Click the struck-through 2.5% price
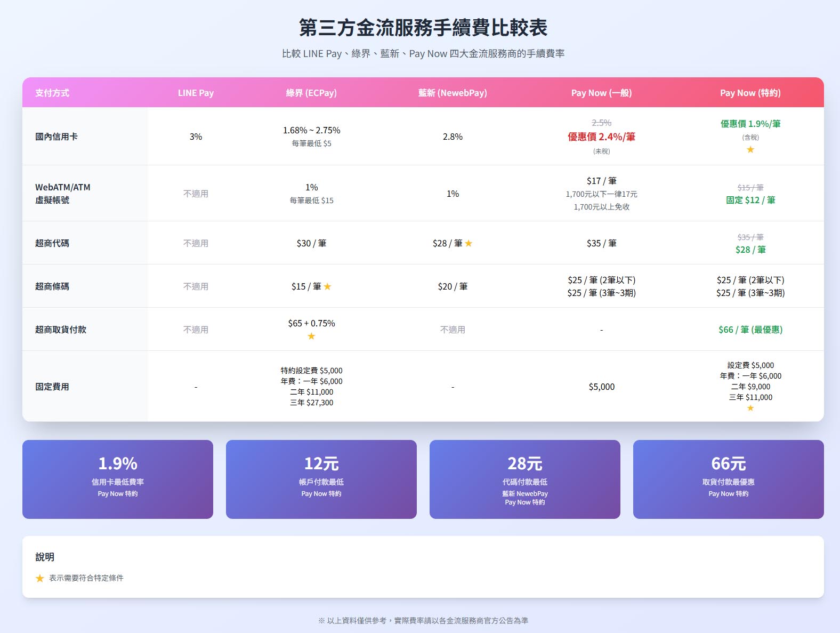 (601, 123)
